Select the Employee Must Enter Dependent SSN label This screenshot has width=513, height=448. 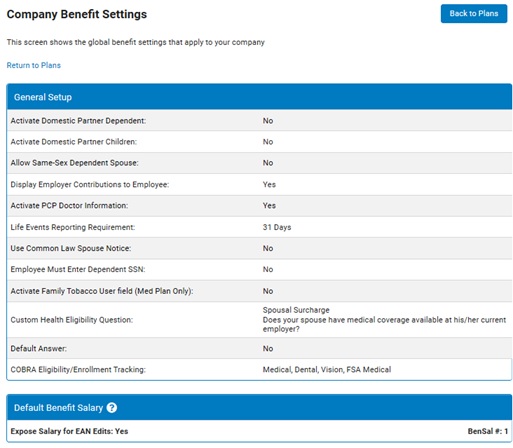click(x=78, y=269)
